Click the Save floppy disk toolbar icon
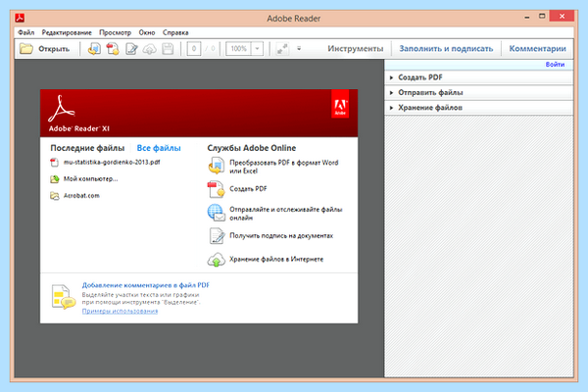Viewport: 588px width, 392px height. (x=168, y=49)
